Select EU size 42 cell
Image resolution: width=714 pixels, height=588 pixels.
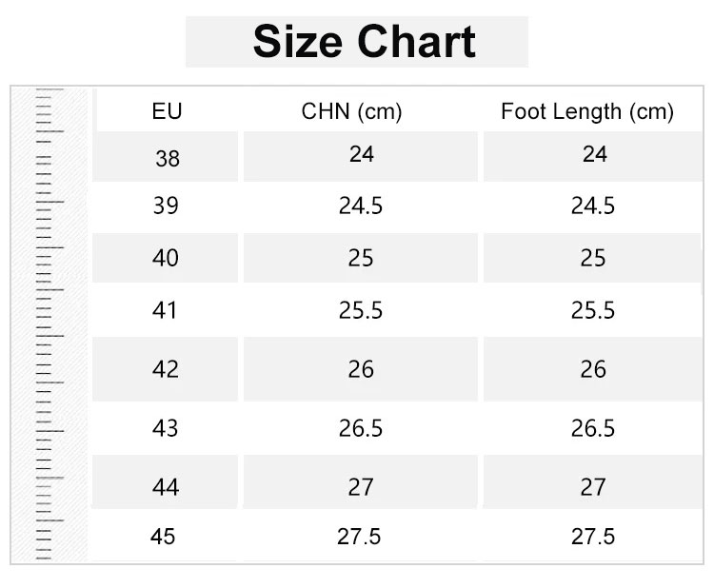[166, 369]
